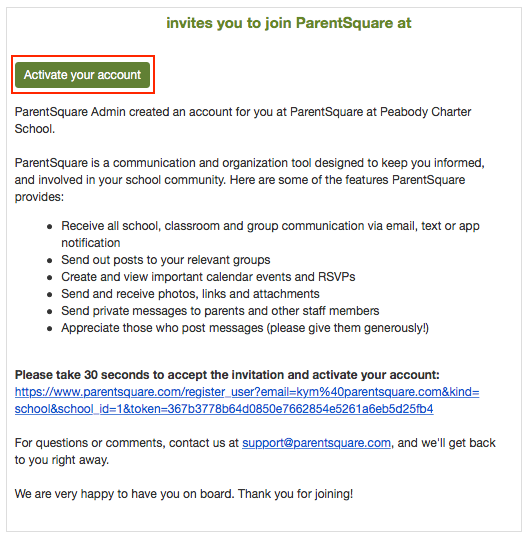Image resolution: width=532 pixels, height=538 pixels.
Task: Click the 'ParentSquare is a communication' paragraph
Action: [249, 180]
